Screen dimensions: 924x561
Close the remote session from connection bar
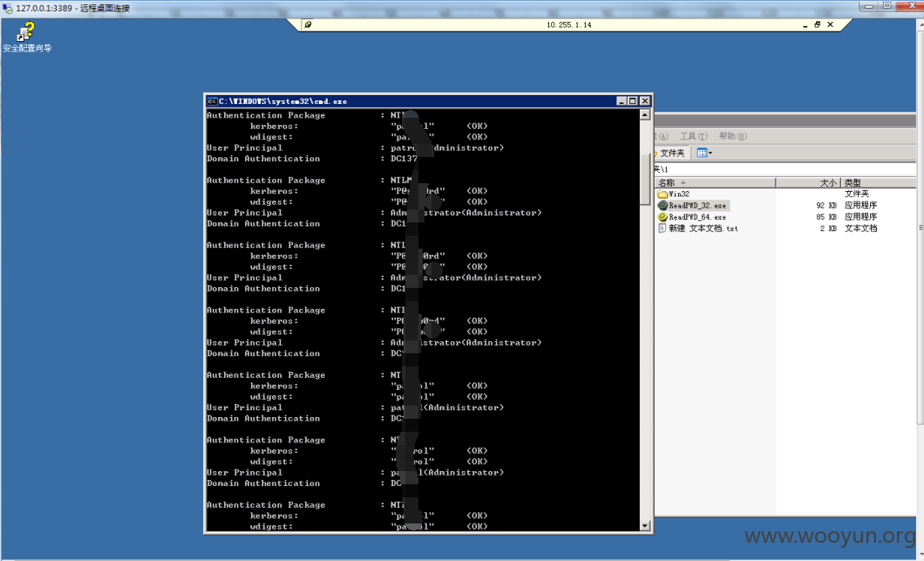pyautogui.click(x=831, y=24)
